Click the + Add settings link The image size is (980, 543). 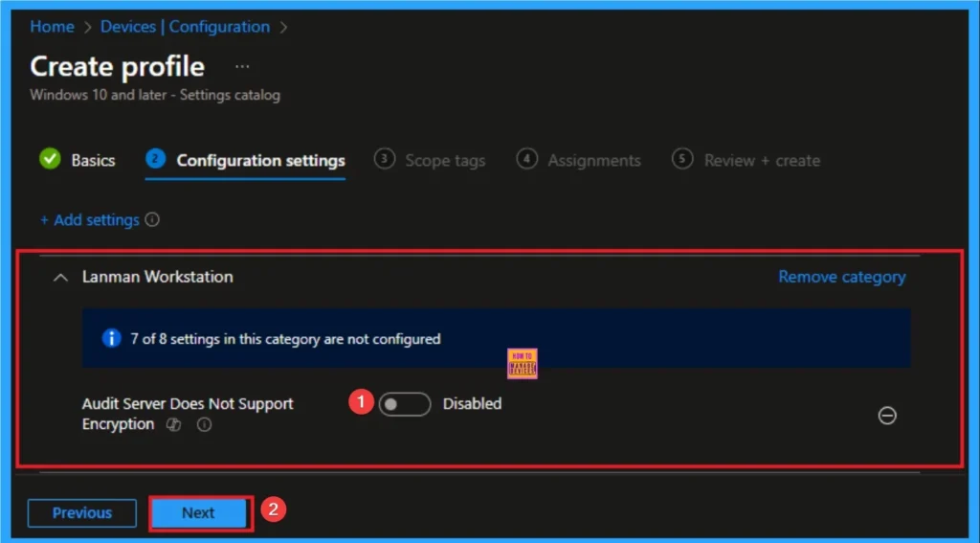point(90,219)
